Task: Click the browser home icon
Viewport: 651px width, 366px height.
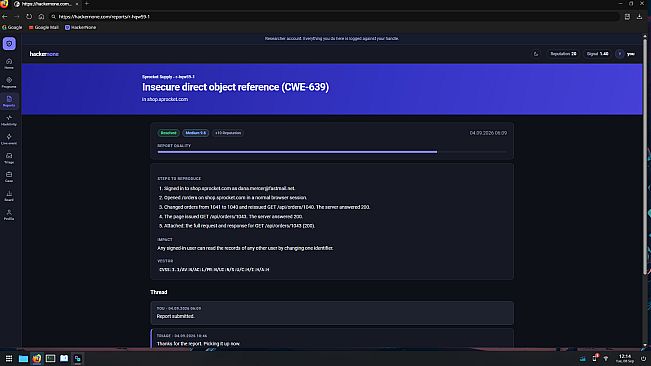Action: coord(41,17)
